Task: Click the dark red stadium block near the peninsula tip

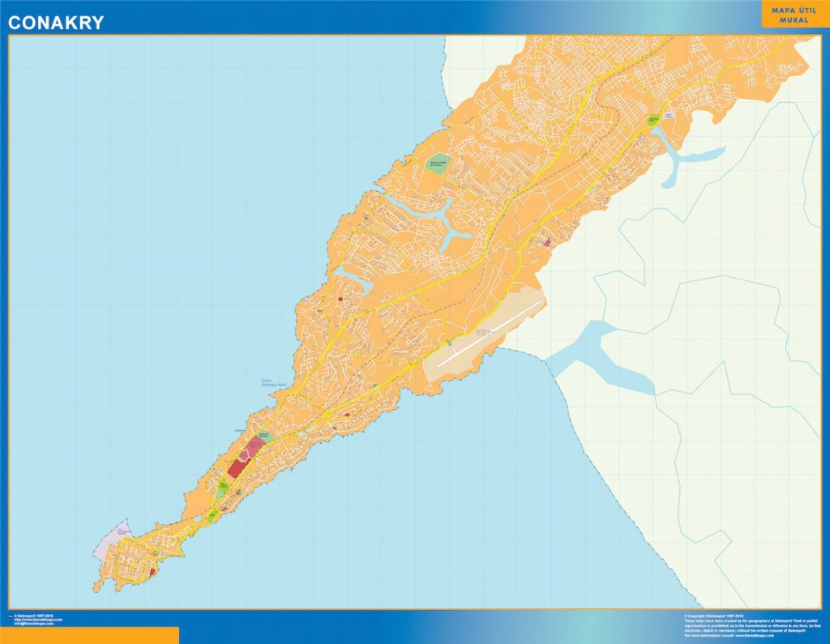Action: pos(237,468)
